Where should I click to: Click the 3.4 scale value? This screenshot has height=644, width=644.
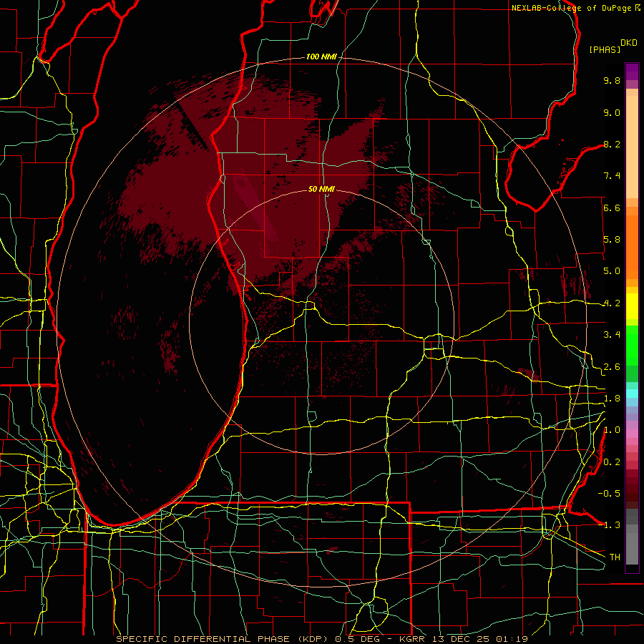612,335
